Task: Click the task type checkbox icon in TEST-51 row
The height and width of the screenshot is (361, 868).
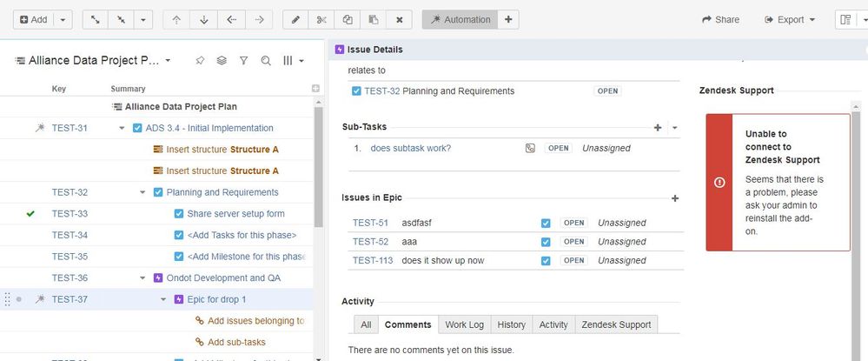Action: click(546, 223)
